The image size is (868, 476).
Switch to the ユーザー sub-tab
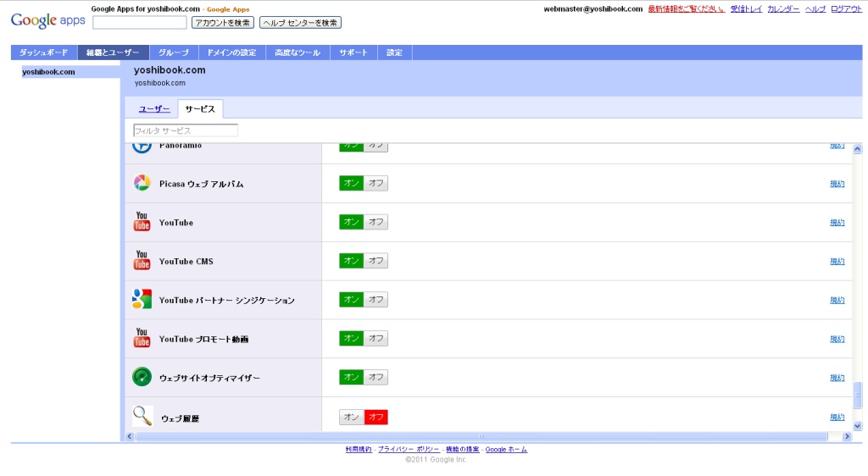pyautogui.click(x=154, y=109)
